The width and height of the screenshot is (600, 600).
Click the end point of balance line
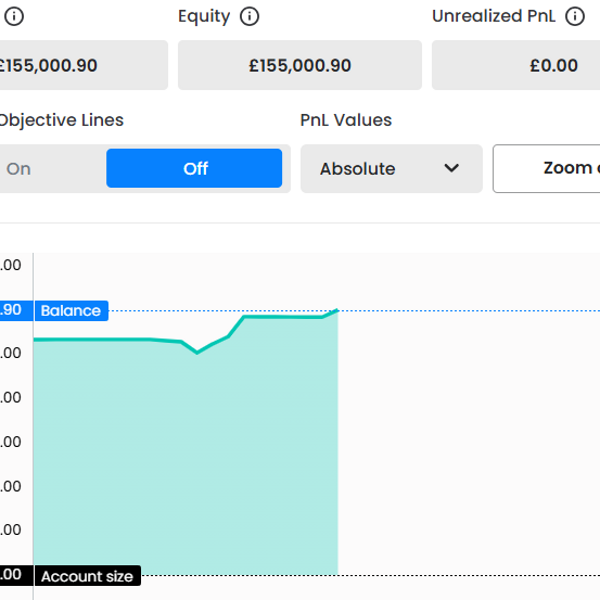pos(338,310)
